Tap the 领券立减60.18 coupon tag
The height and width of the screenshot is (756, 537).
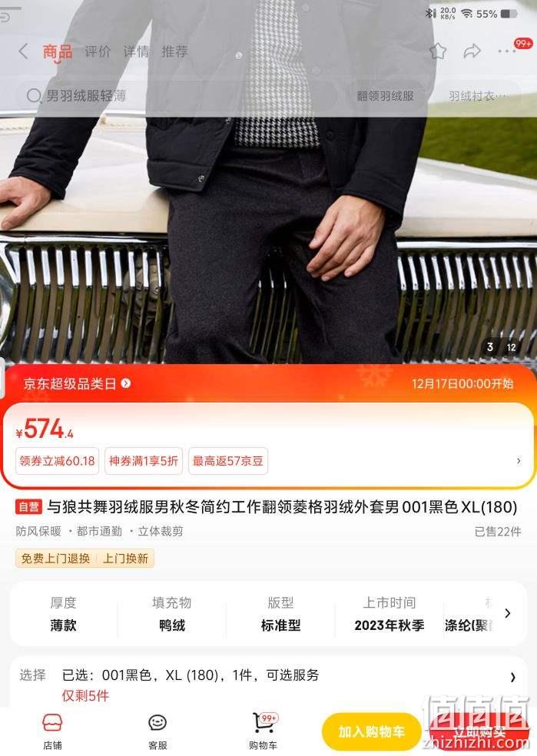[x=58, y=461]
